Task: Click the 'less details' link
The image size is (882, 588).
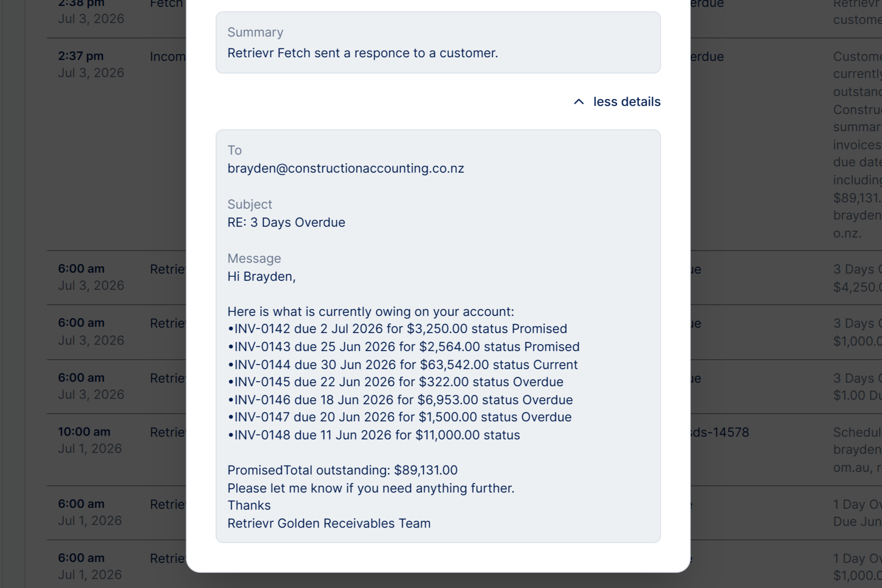Action: (x=626, y=102)
